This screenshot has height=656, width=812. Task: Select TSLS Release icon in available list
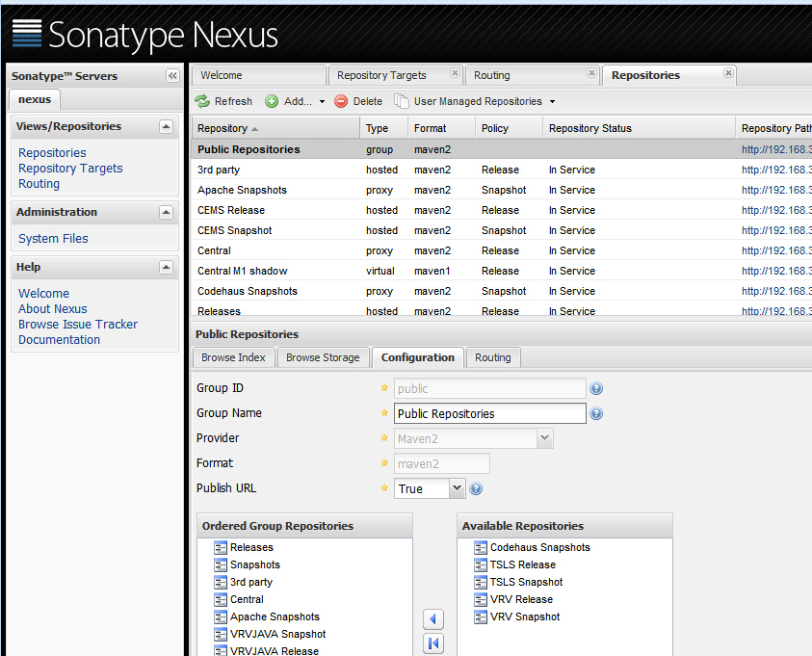[x=481, y=564]
